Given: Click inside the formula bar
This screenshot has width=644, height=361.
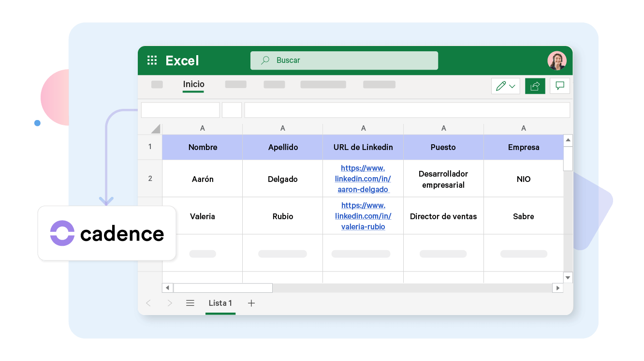Looking at the screenshot, I should [x=406, y=110].
